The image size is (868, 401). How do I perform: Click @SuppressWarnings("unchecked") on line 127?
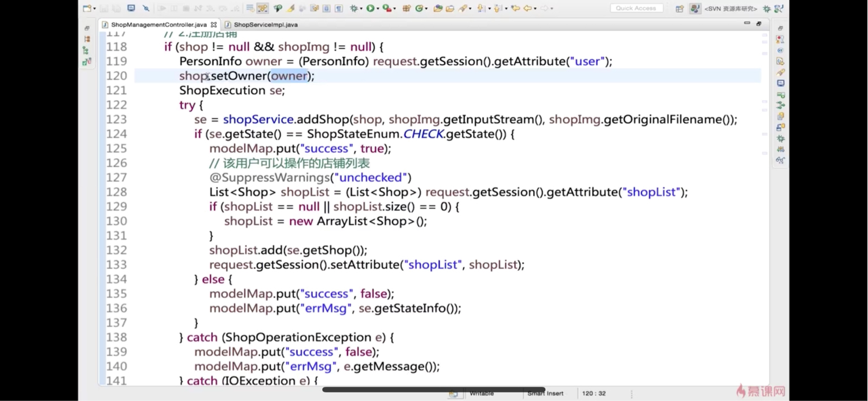[x=310, y=178]
